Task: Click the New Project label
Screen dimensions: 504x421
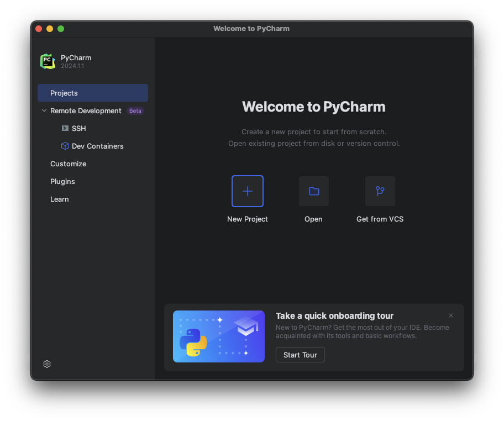Action: 247,219
